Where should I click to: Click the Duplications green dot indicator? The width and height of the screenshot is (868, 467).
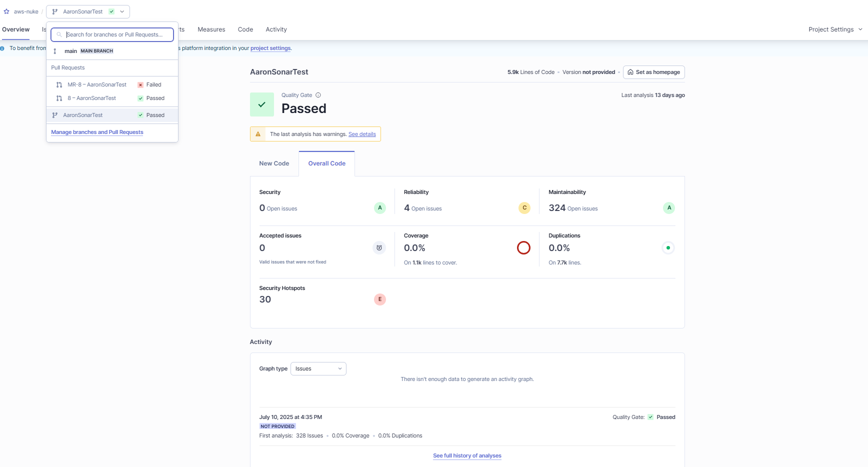pos(668,248)
